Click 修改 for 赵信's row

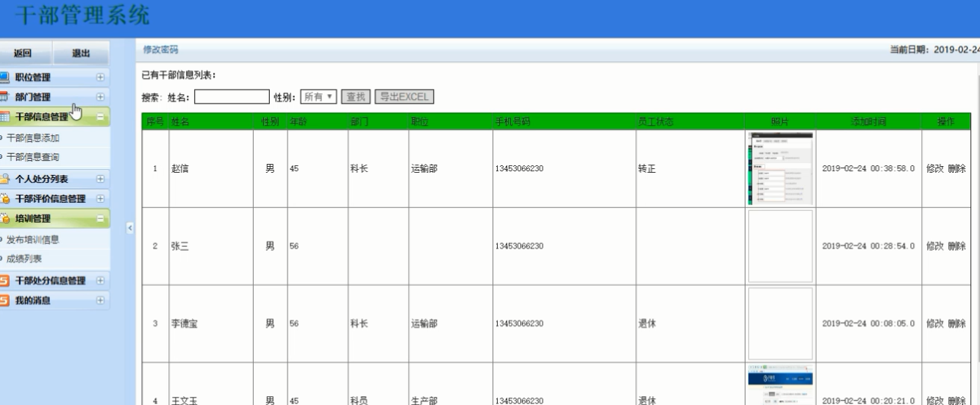934,168
